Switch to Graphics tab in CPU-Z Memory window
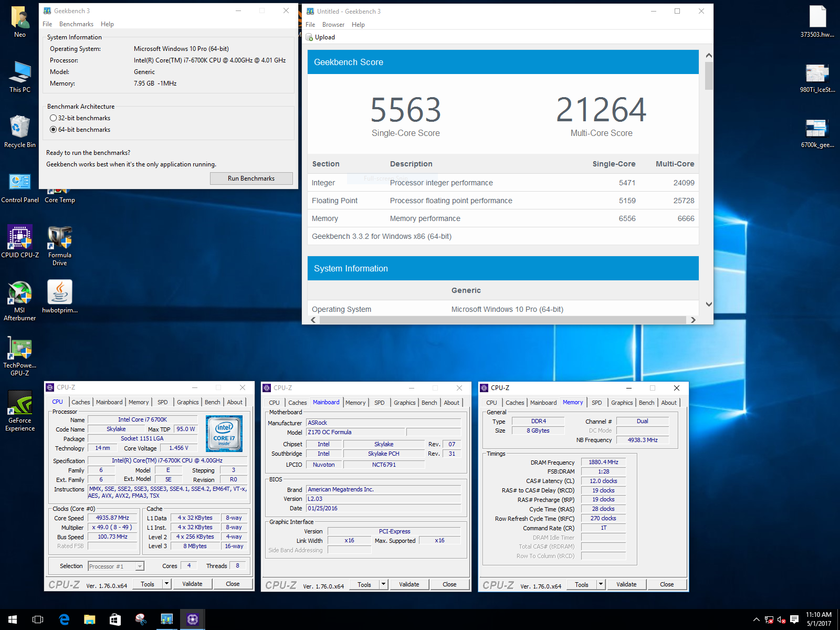 [622, 403]
